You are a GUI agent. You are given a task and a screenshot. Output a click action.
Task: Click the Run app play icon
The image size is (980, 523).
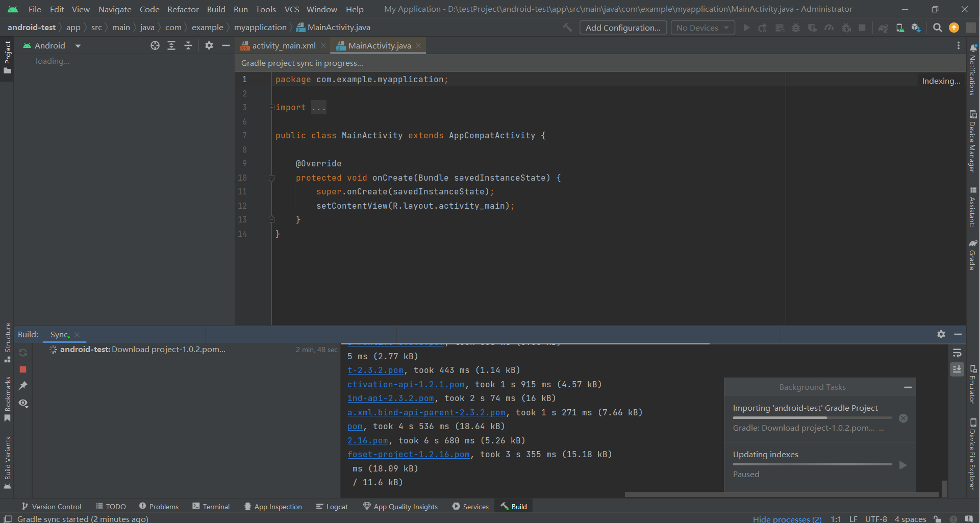tap(746, 28)
